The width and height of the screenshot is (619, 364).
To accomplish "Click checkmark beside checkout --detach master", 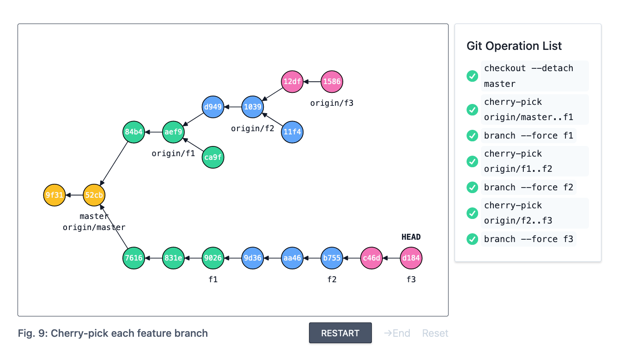I will 472,76.
